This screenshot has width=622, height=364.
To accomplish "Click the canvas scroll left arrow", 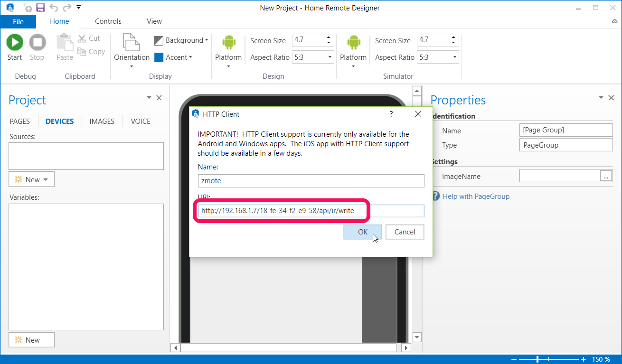I will (175, 348).
